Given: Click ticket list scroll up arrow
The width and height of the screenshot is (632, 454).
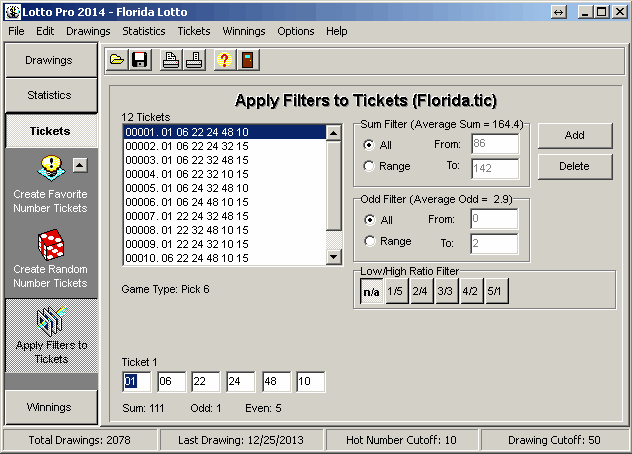Looking at the screenshot, I should (x=334, y=133).
